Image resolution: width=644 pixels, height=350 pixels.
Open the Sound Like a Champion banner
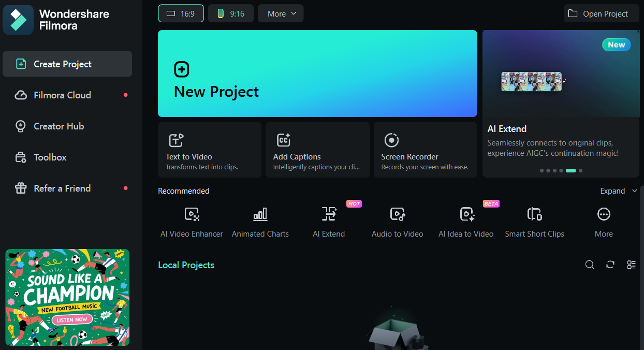67,297
